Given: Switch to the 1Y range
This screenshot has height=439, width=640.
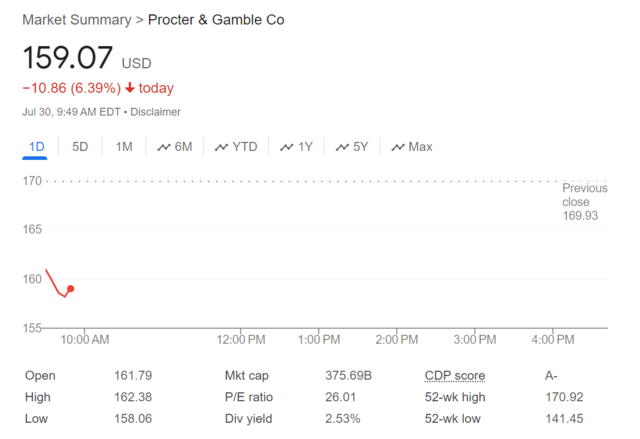Looking at the screenshot, I should 305,147.
